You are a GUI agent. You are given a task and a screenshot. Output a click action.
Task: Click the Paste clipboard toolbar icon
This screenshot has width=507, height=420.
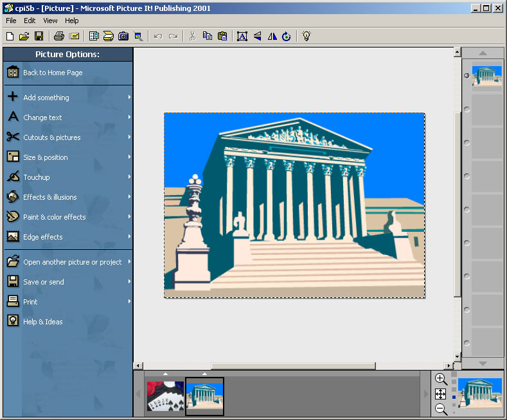pyautogui.click(x=222, y=36)
